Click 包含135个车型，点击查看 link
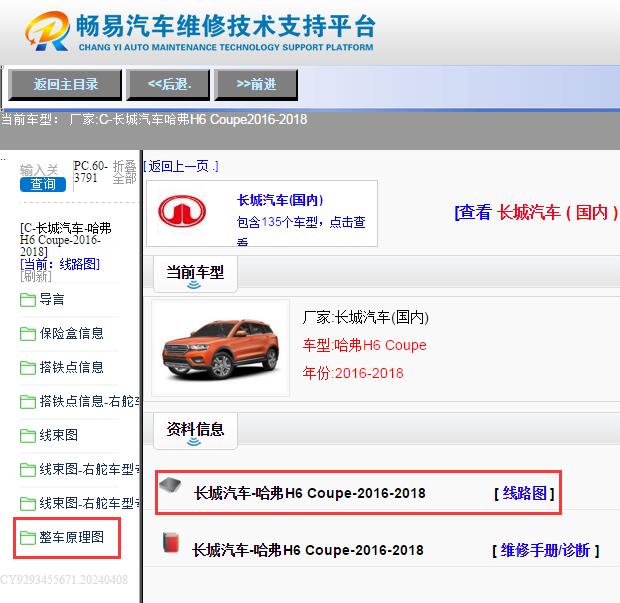The height and width of the screenshot is (603, 620). pos(301,229)
